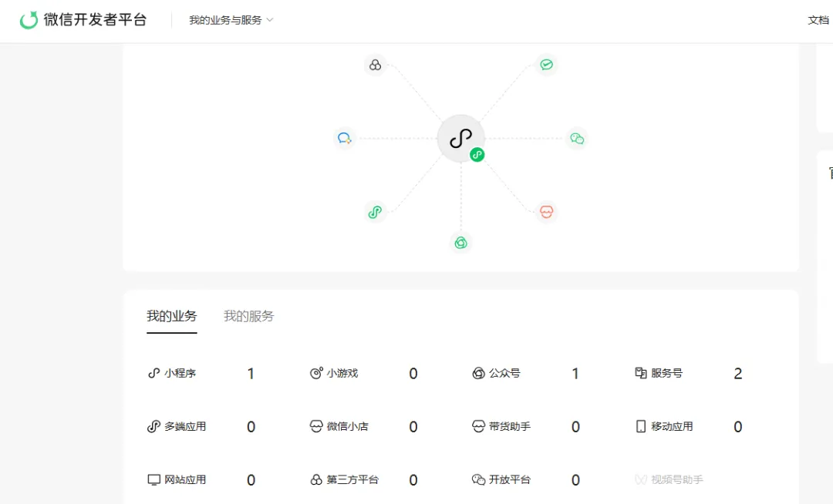
Task: Click the 网站应用 count value 0
Action: 251,480
